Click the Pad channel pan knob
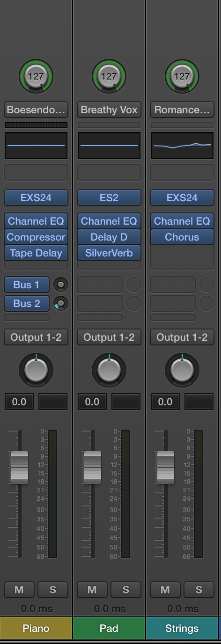 109,370
